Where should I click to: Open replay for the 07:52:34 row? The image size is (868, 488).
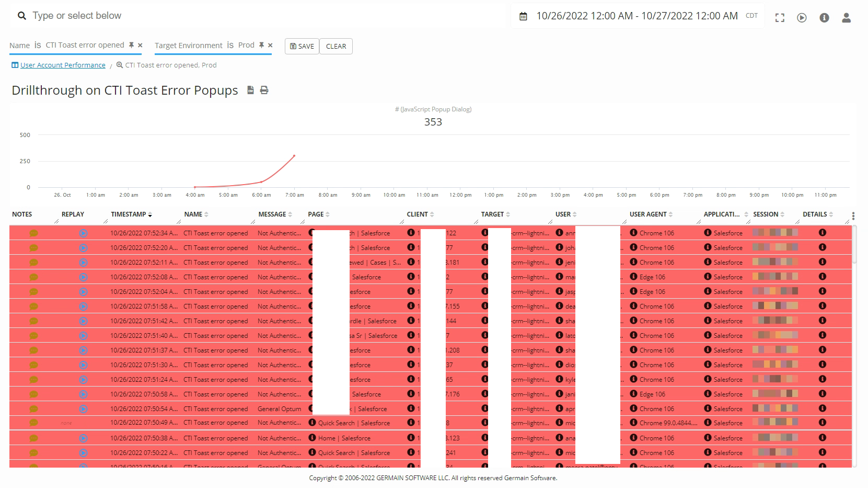pos(83,233)
